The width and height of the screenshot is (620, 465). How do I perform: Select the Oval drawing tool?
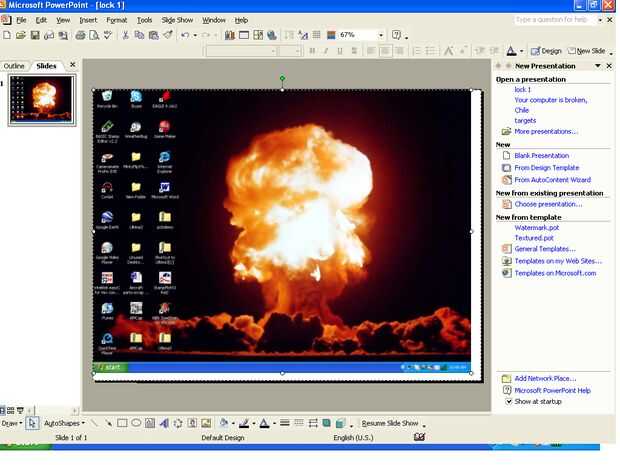(x=136, y=423)
